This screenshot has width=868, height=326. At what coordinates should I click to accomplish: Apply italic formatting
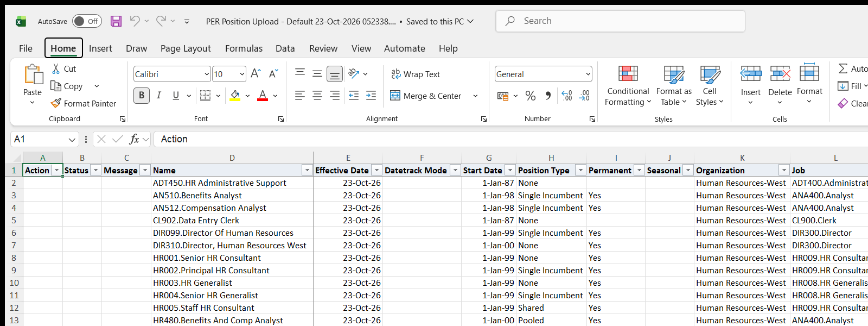click(x=158, y=96)
